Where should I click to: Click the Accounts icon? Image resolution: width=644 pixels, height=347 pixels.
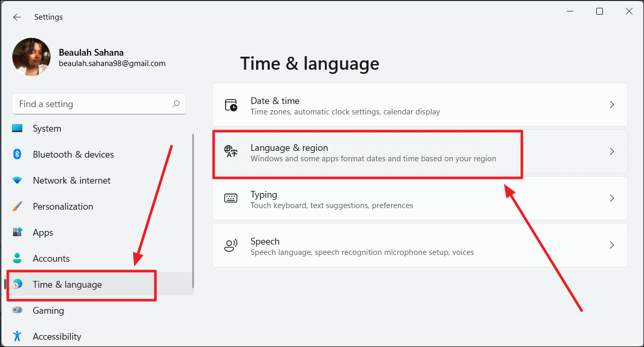click(18, 258)
